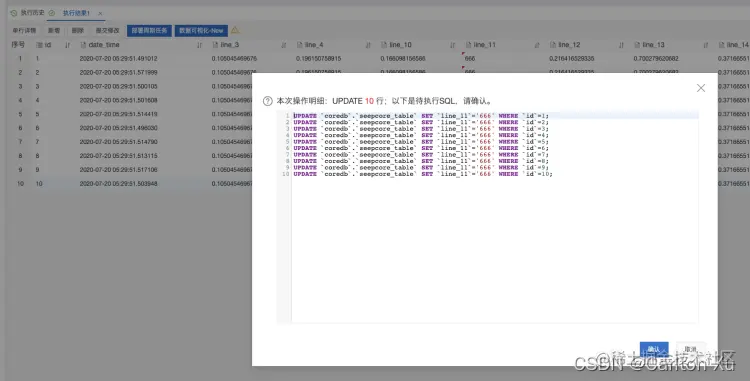Select SQL line ending with `id`=1;
Screen dimensions: 750x381
coord(421,116)
